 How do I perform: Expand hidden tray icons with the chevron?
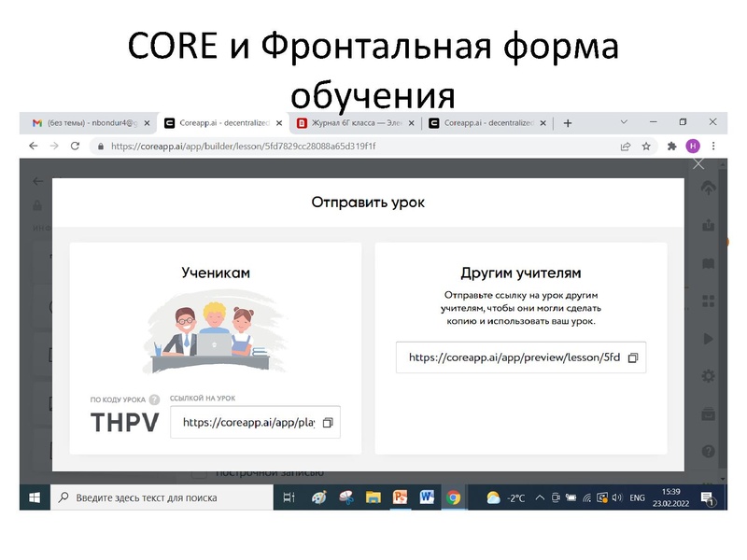point(540,497)
